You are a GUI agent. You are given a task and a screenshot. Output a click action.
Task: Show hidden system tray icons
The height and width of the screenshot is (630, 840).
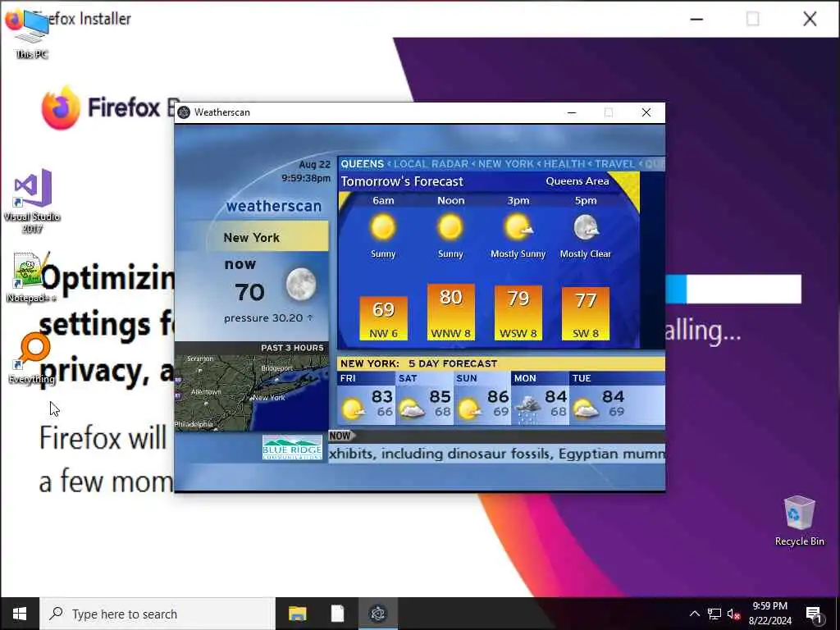(x=694, y=614)
